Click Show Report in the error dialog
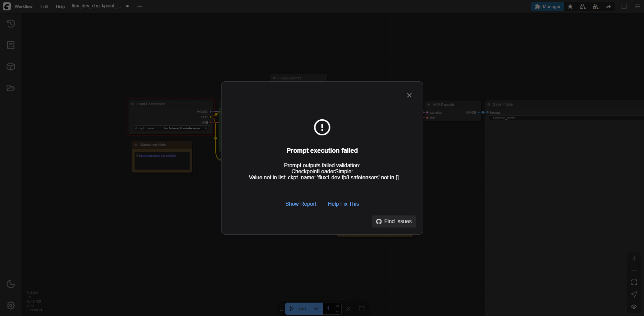Screen dimensions: 644x316 click(301, 204)
